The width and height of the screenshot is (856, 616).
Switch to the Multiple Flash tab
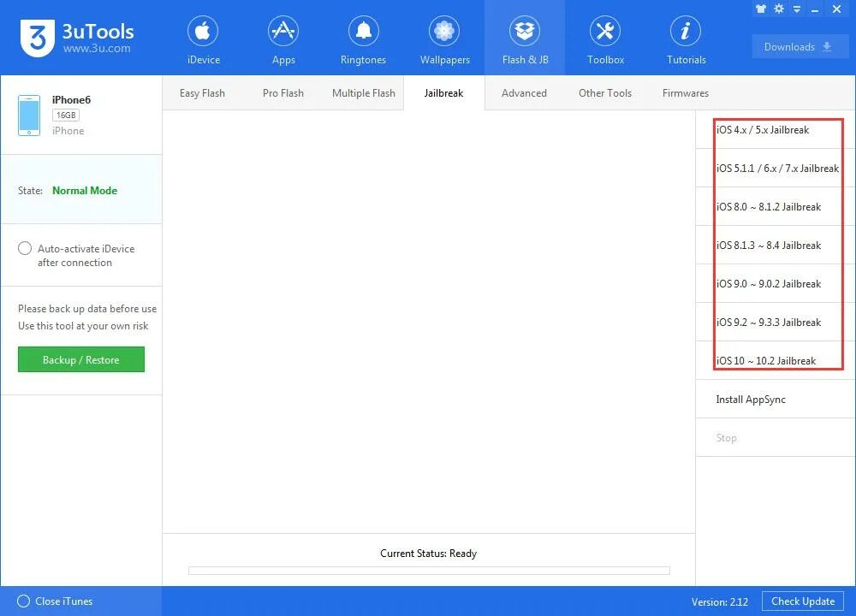click(364, 93)
